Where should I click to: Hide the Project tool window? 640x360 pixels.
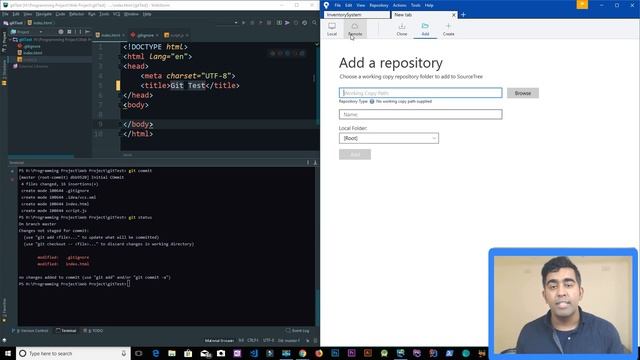87,31
